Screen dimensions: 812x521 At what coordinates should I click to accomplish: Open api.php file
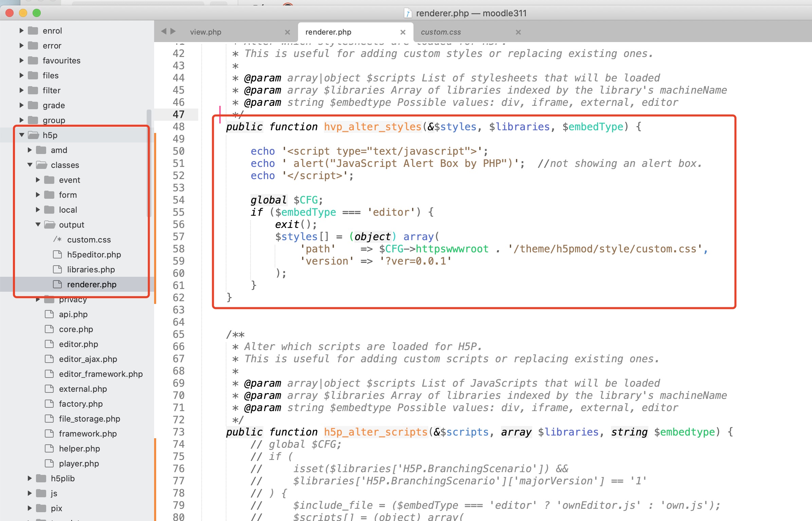pyautogui.click(x=73, y=314)
